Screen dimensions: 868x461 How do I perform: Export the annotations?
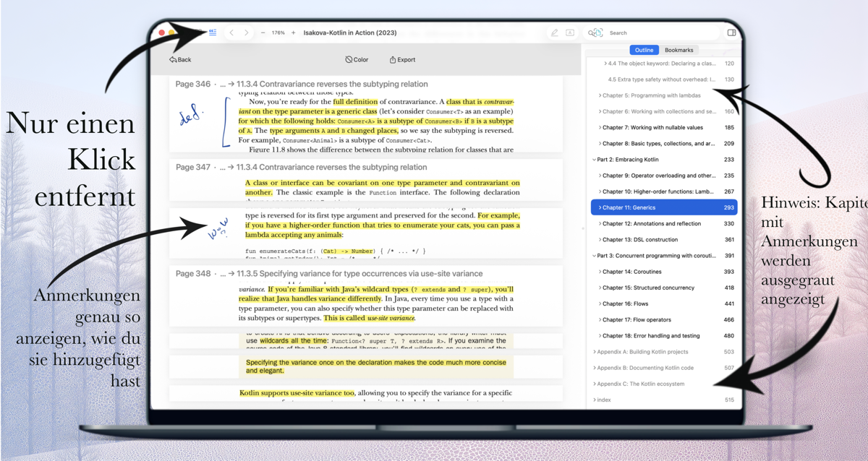click(402, 60)
